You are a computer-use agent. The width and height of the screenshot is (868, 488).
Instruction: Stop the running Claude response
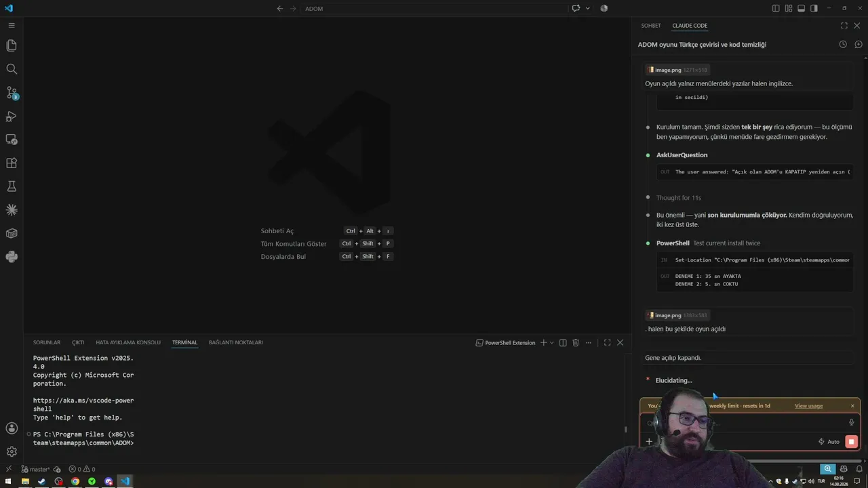point(852,442)
